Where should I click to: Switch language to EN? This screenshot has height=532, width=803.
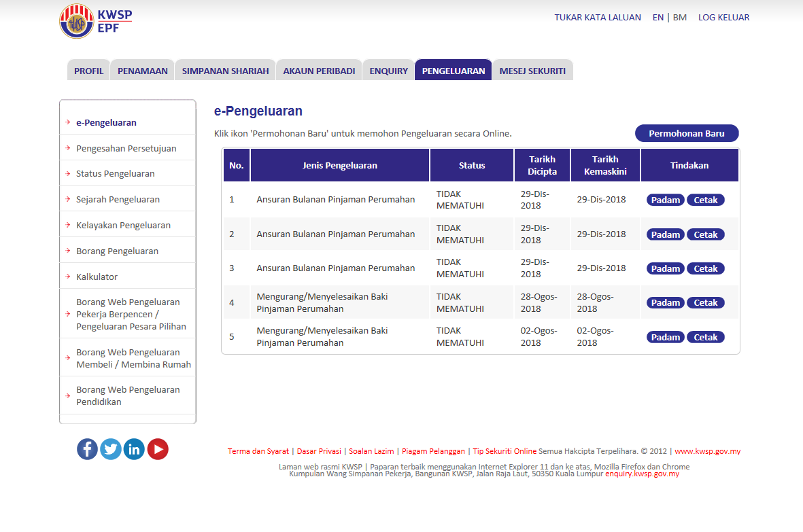coord(657,18)
